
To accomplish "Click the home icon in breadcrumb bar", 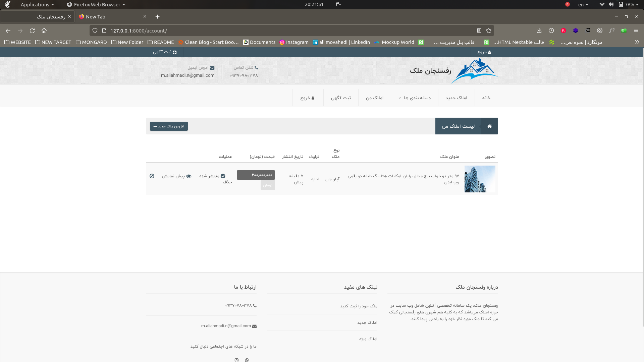I will pyautogui.click(x=489, y=126).
